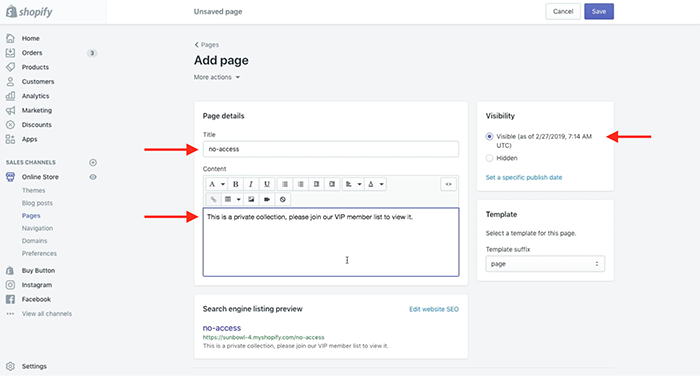Open Marketing section
This screenshot has height=376, width=700.
[x=37, y=110]
